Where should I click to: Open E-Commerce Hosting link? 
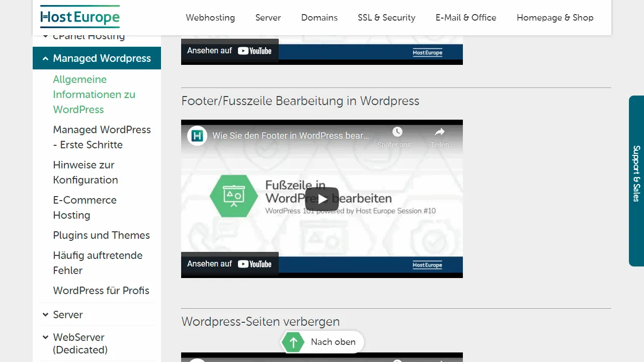pyautogui.click(x=85, y=208)
